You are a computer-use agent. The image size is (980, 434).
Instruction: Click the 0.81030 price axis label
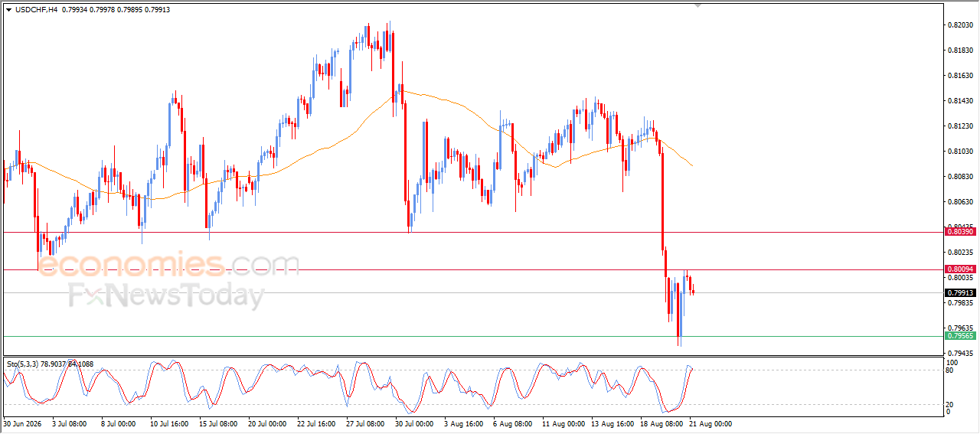tap(960, 152)
